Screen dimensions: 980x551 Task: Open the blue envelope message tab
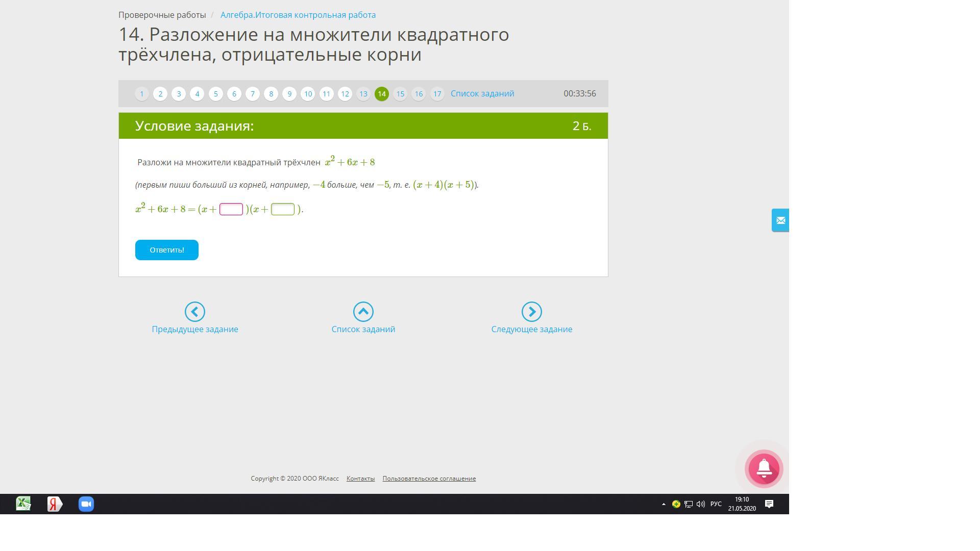pyautogui.click(x=780, y=220)
